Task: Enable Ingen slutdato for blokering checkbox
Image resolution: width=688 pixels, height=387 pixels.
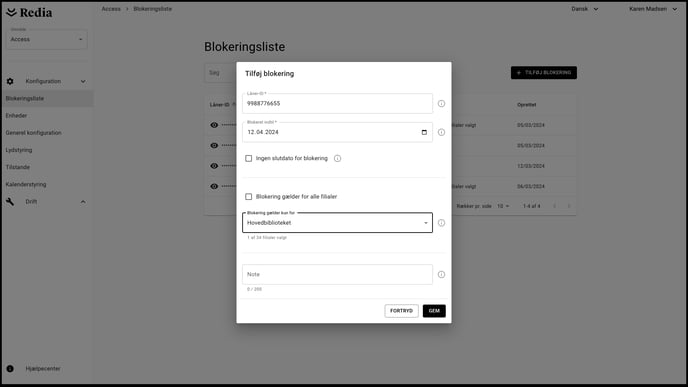Action: [x=248, y=158]
